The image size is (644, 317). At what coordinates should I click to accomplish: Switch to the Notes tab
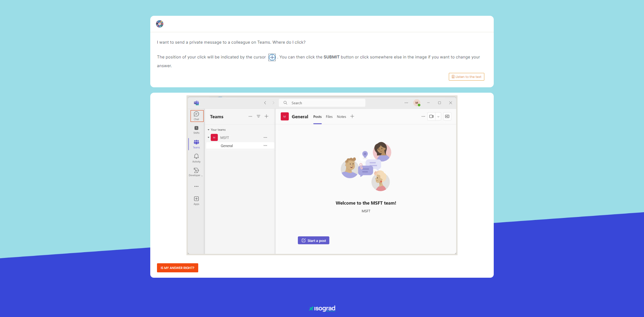pos(341,117)
